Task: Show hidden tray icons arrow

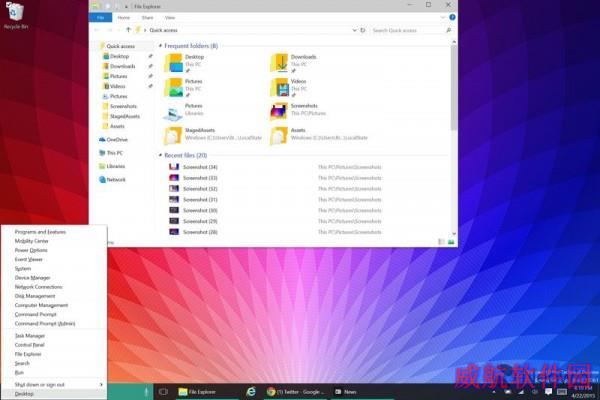Action: click(494, 392)
